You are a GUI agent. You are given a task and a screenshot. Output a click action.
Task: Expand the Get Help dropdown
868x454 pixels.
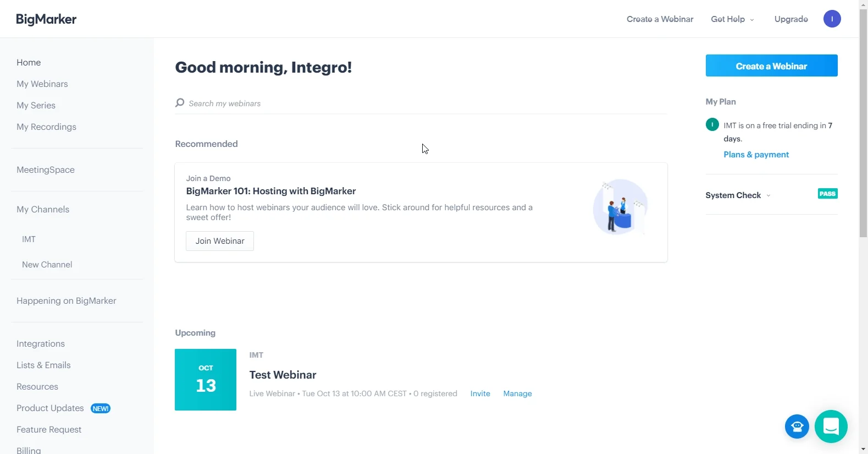pos(732,19)
